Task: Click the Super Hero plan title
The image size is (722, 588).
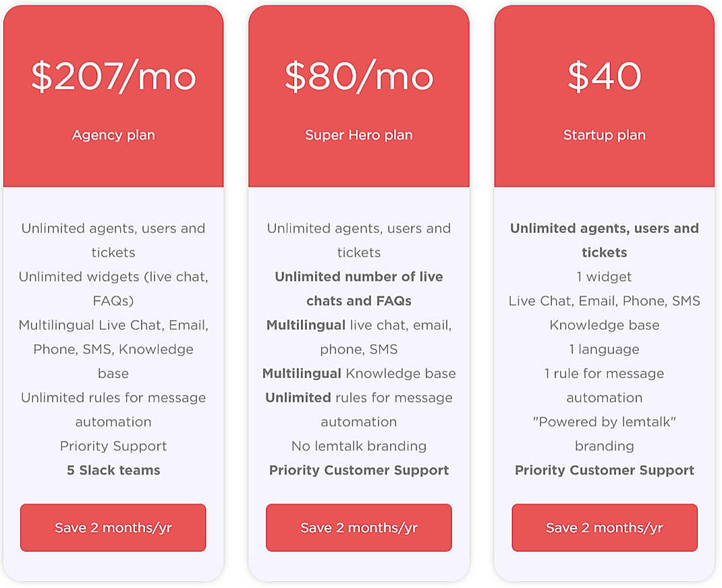Action: [x=358, y=135]
